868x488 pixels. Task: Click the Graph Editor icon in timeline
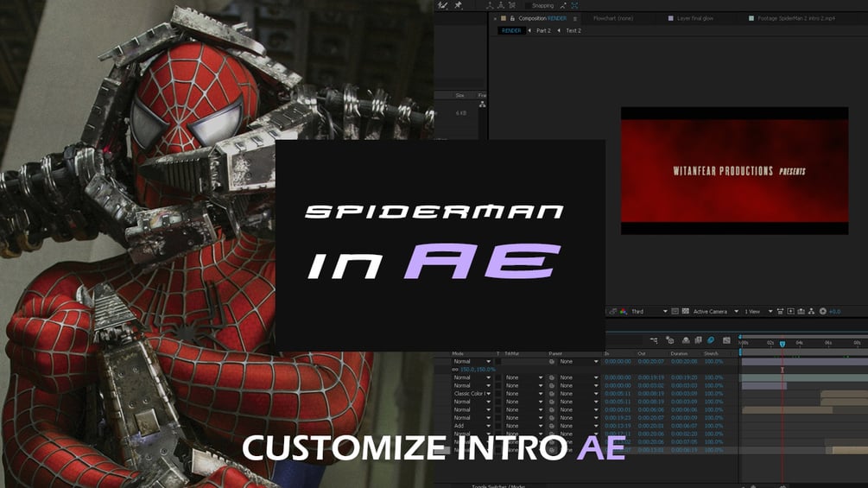727,340
